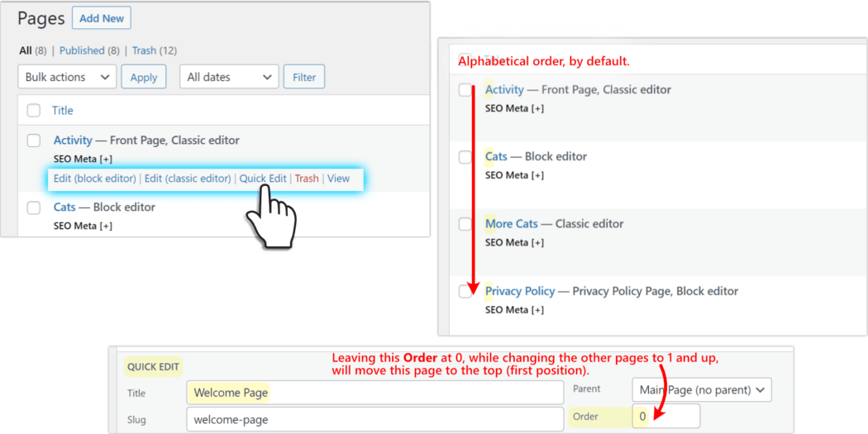Choose Edit (classic editor) for Activity
Image resolution: width=868 pixels, height=434 pixels.
[x=188, y=179]
